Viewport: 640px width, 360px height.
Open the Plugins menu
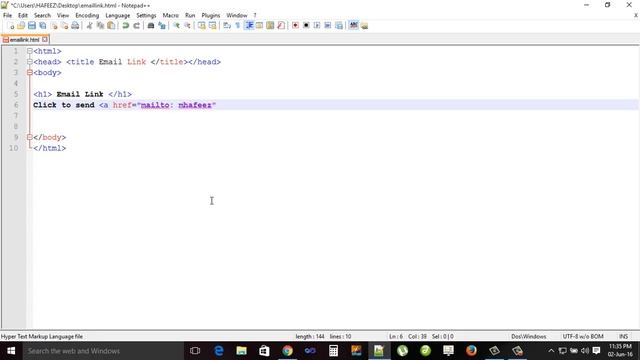(211, 16)
